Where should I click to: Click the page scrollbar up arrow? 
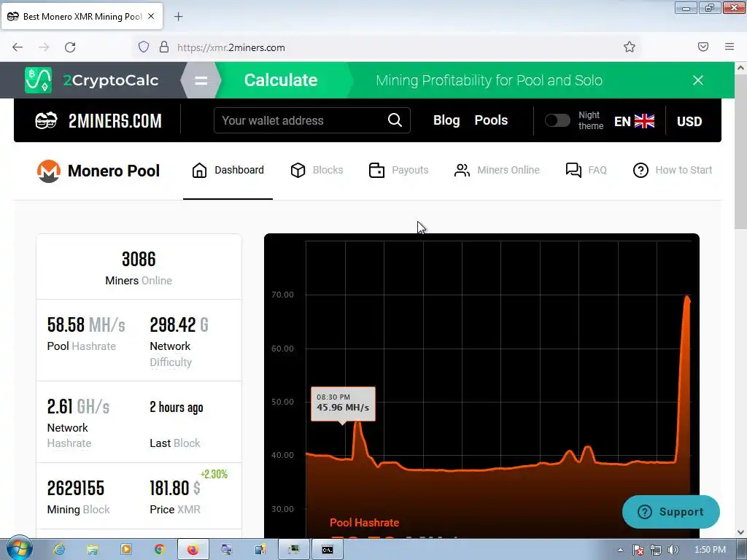(741, 68)
